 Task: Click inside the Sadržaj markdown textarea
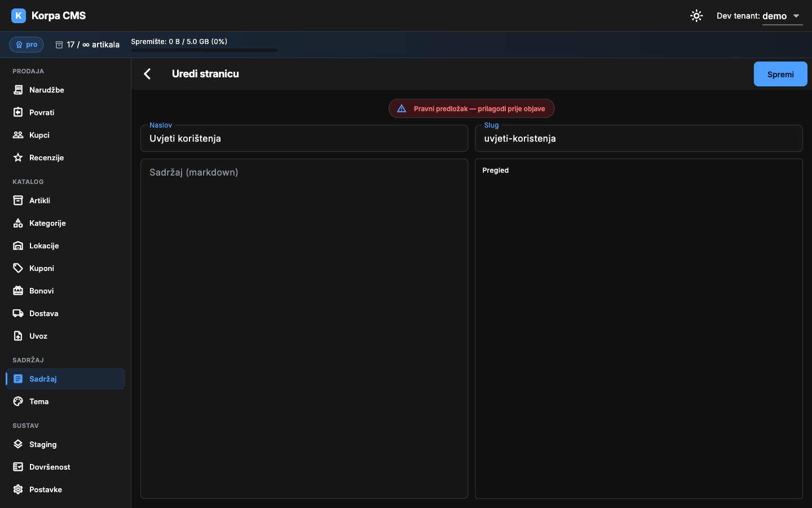pos(304,329)
